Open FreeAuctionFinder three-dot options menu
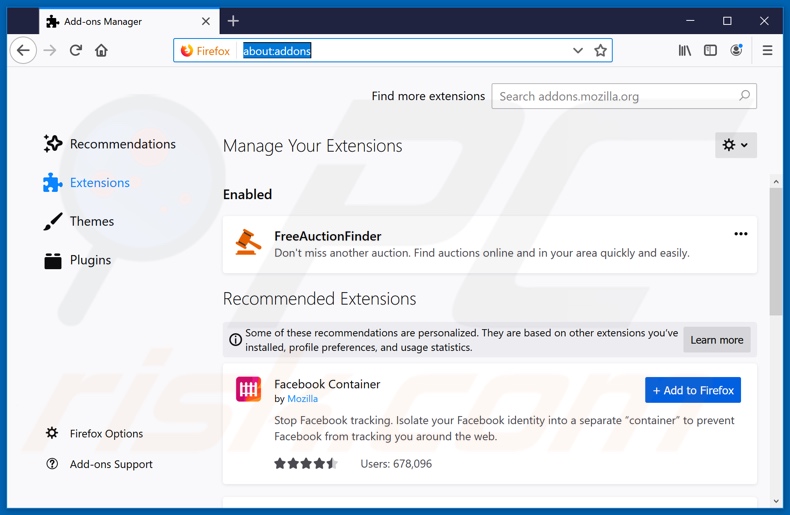This screenshot has height=515, width=790. pyautogui.click(x=741, y=234)
